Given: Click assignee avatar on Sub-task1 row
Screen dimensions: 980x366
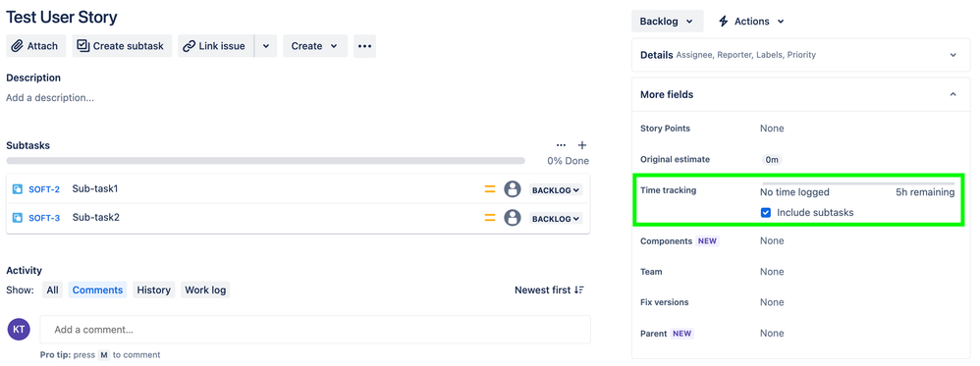Looking at the screenshot, I should click(x=513, y=189).
